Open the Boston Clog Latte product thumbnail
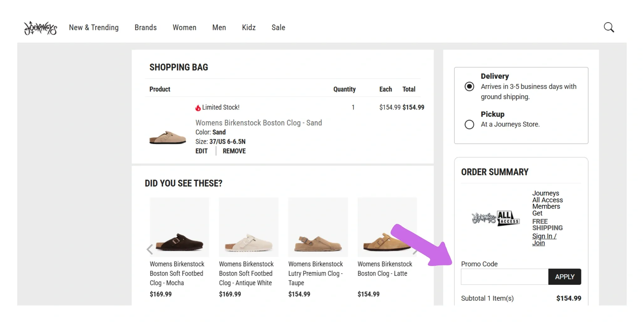Image resolution: width=644 pixels, height=322 pixels. coord(387,227)
